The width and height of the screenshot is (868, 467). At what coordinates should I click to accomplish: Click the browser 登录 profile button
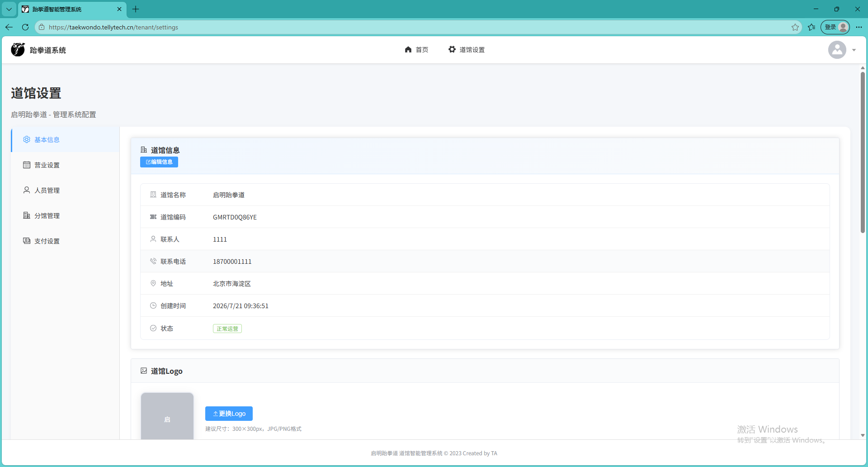coord(835,27)
